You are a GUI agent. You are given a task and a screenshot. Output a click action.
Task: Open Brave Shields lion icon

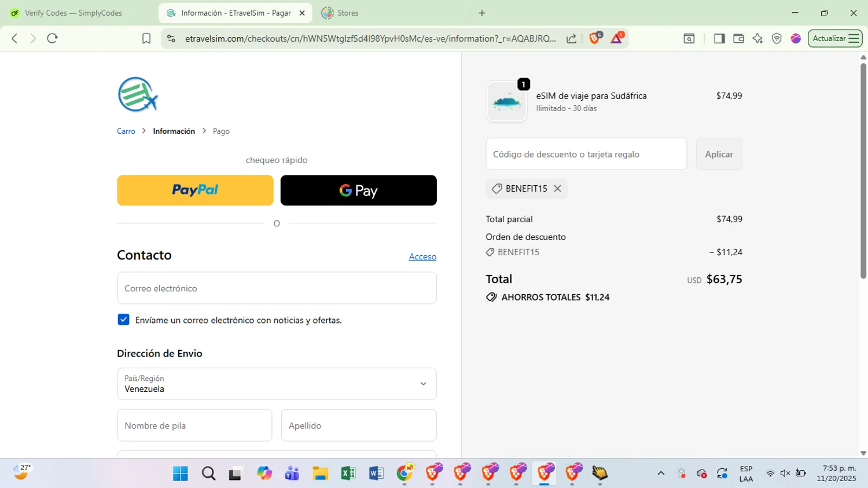[x=595, y=38]
